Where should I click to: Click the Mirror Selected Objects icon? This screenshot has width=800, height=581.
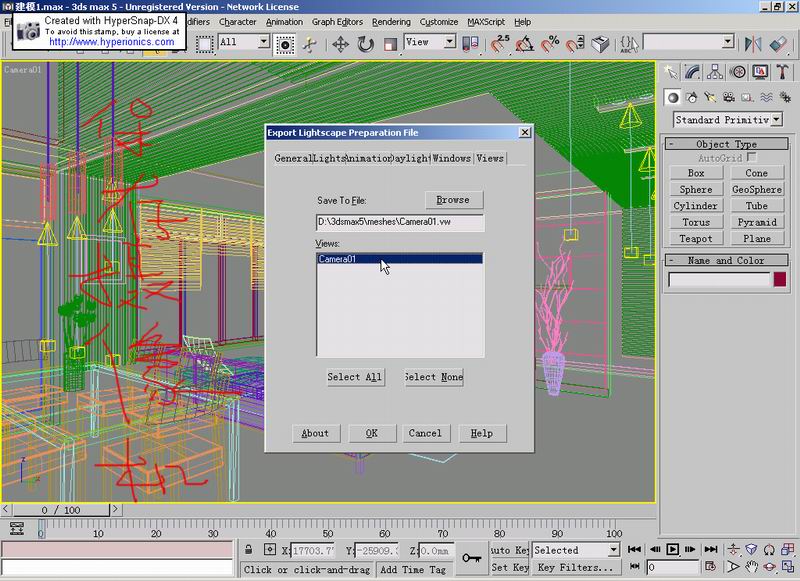click(x=752, y=43)
